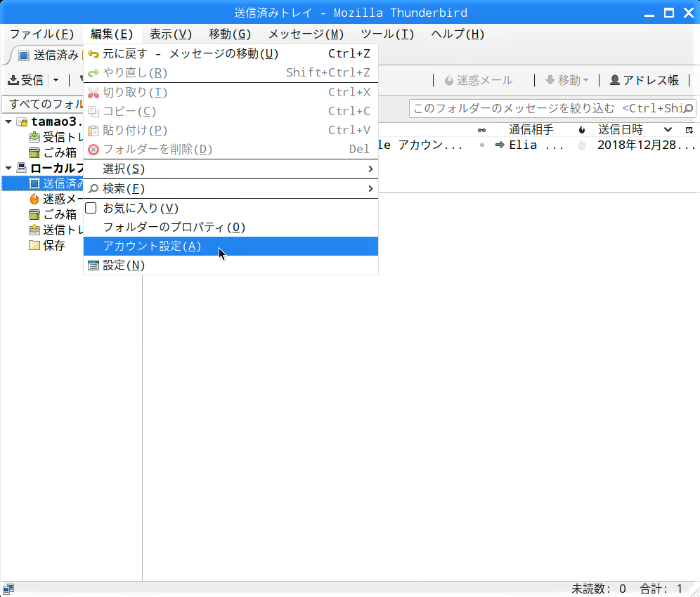Open the Address Book (アドレス帳)

point(644,80)
